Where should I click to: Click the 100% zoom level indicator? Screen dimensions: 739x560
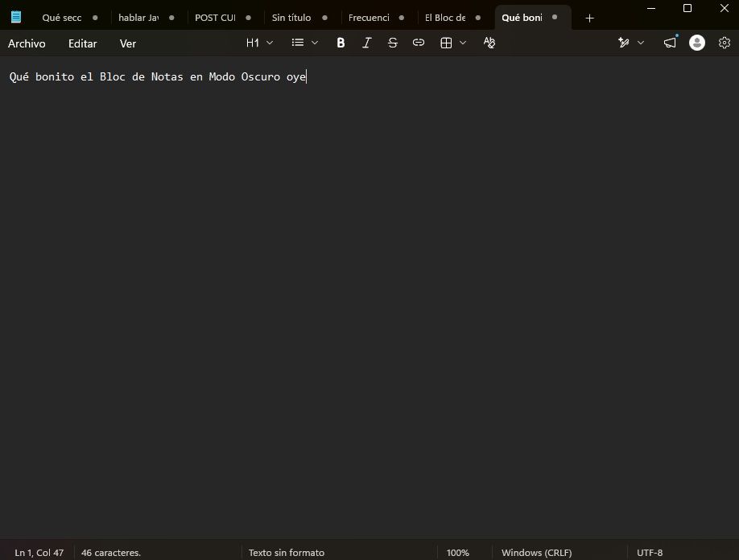(457, 553)
